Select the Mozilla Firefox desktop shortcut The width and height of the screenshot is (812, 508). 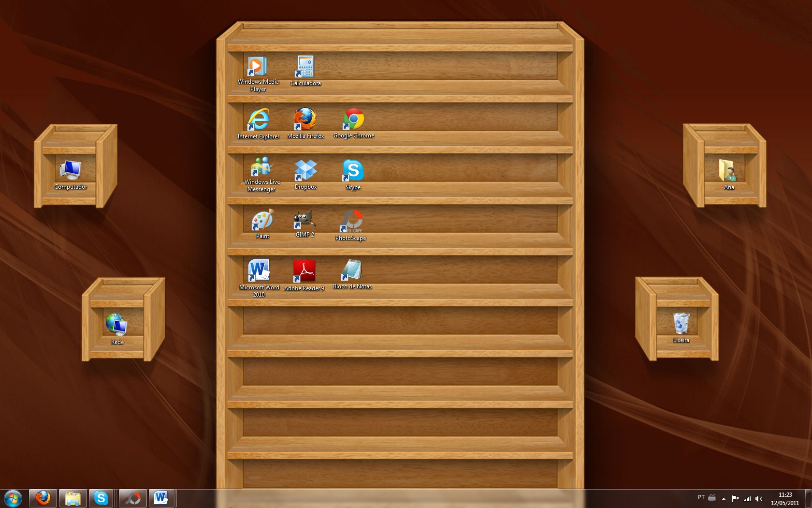click(305, 123)
